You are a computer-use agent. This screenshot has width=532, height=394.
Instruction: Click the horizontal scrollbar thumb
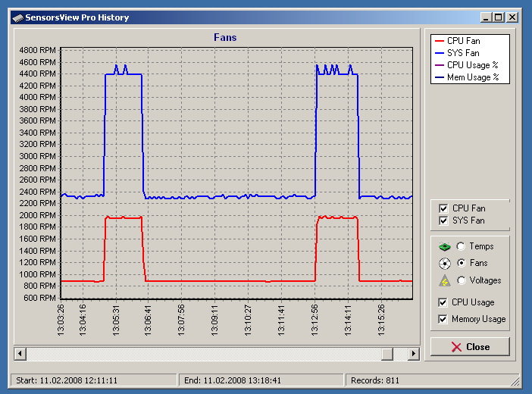coord(387,354)
